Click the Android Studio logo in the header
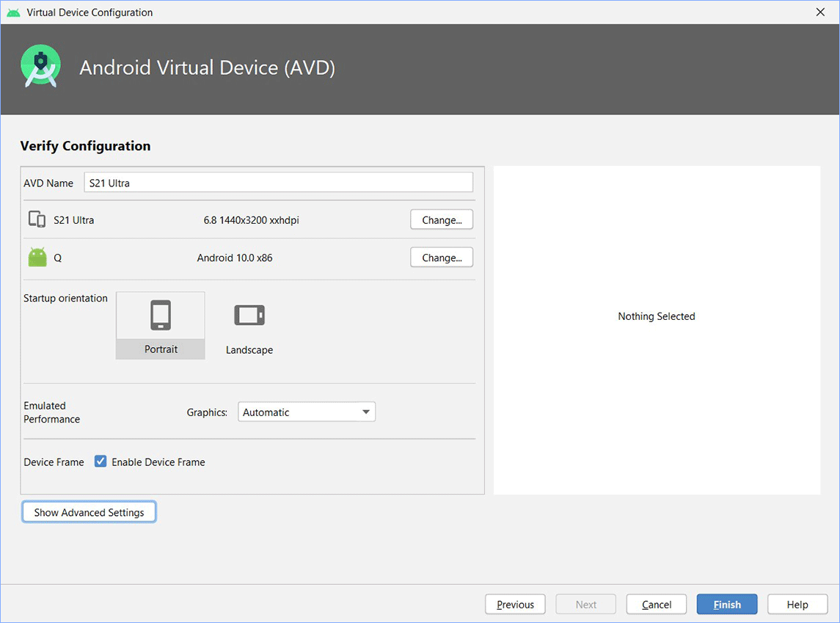Screen dimensions: 840x623 point(40,66)
